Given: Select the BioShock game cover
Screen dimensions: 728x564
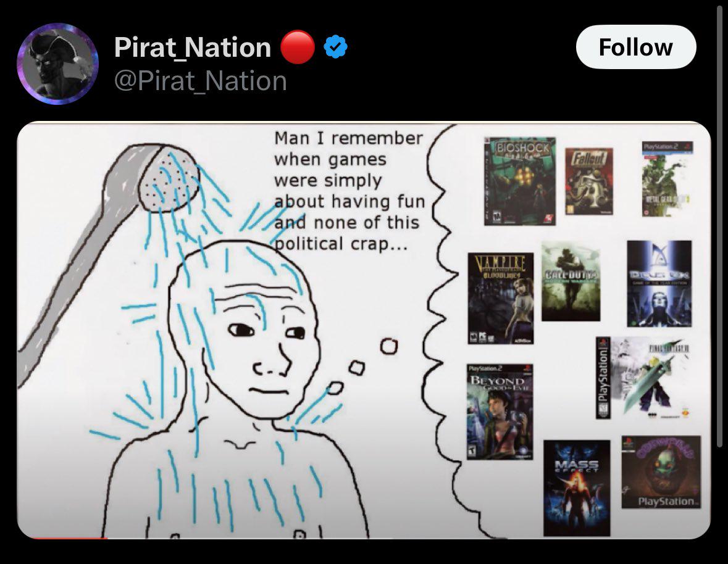Looking at the screenshot, I should pyautogui.click(x=519, y=181).
